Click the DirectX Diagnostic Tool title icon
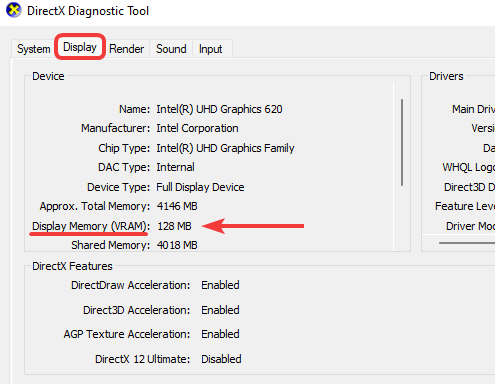The width and height of the screenshot is (495, 384). [14, 10]
